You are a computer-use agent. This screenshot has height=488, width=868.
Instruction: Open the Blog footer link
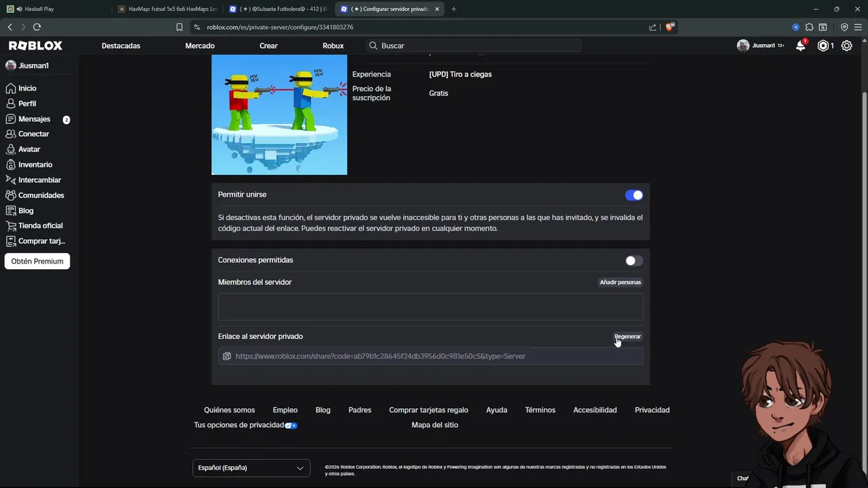(323, 410)
